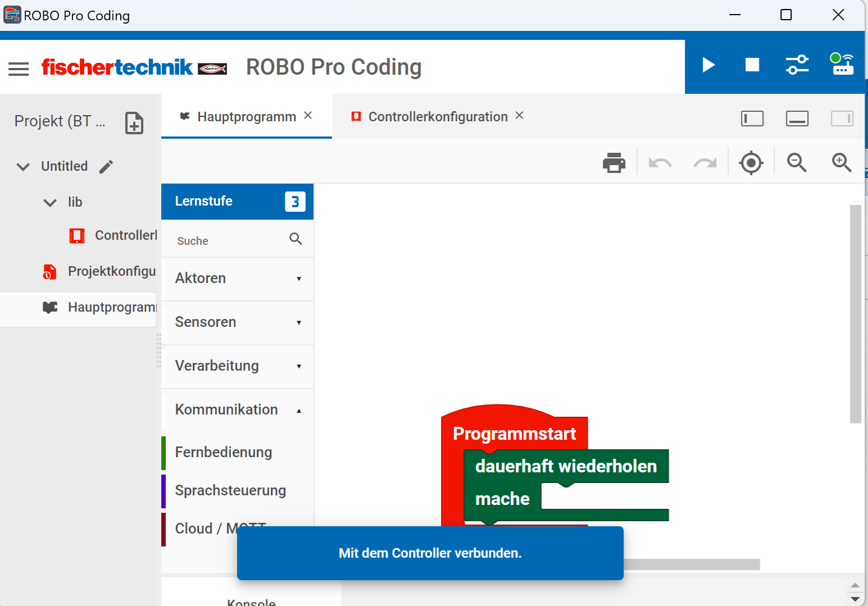Open the hamburger main menu
Image resolution: width=868 pixels, height=606 pixels.
19,69
